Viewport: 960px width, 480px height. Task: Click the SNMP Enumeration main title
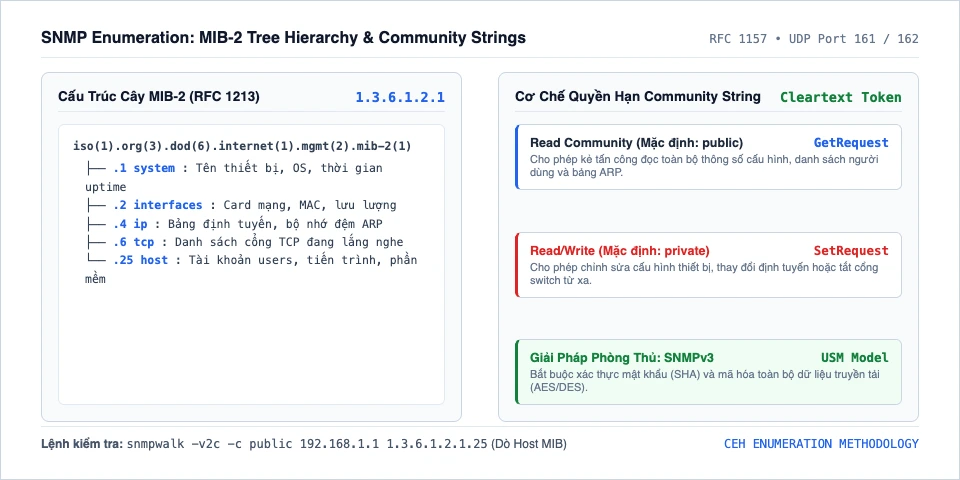click(x=283, y=38)
